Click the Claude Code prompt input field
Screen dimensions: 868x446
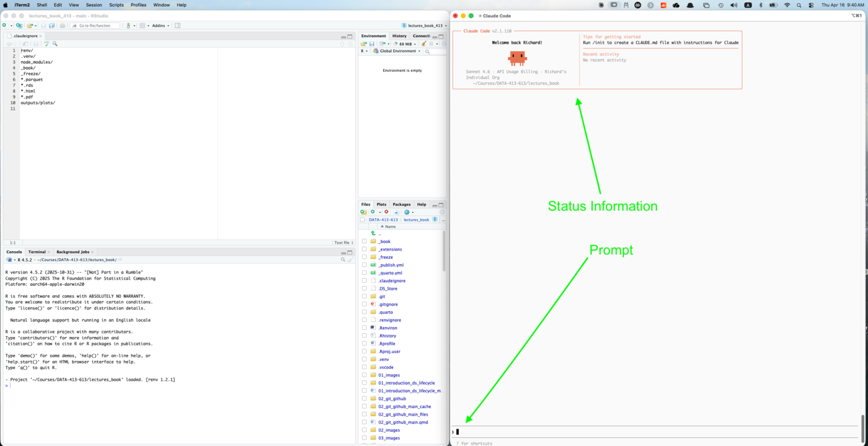(620, 431)
